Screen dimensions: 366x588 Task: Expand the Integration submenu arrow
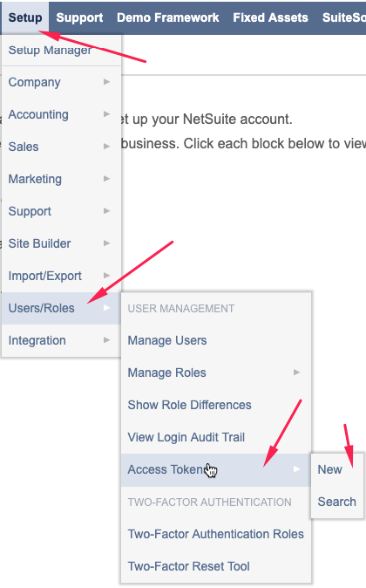click(x=107, y=339)
